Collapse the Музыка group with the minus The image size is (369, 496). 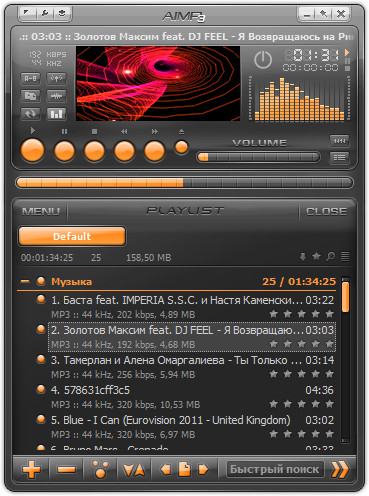click(x=25, y=281)
